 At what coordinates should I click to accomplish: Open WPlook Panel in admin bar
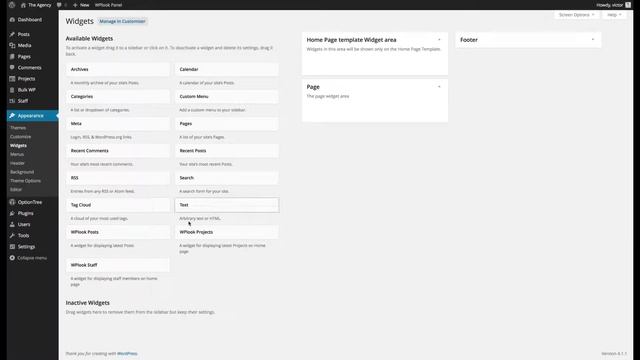(x=108, y=5)
